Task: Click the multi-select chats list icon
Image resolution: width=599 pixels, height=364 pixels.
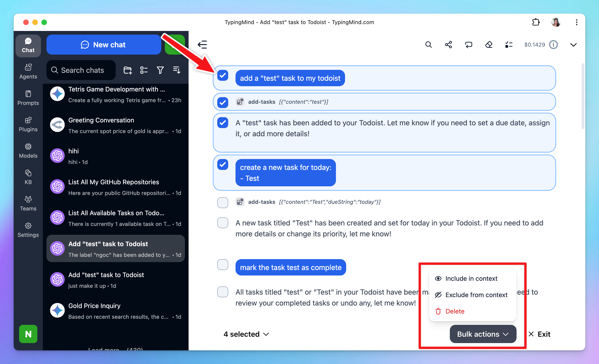Action: [144, 70]
